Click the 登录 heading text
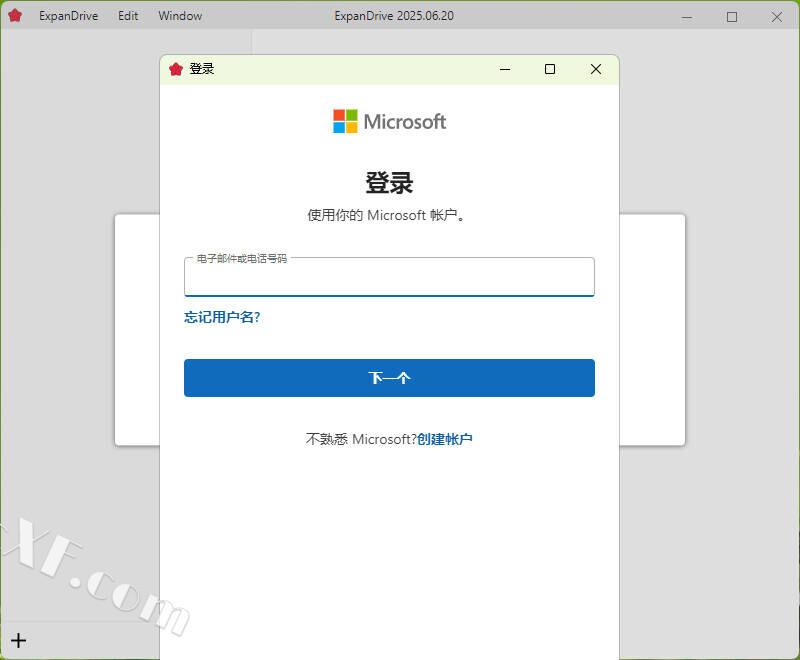The image size is (800, 660). [389, 183]
